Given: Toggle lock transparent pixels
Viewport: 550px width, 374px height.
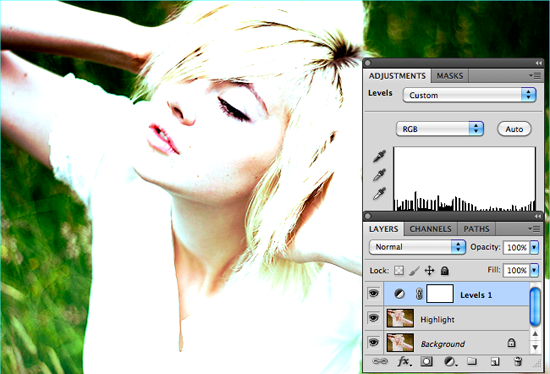Looking at the screenshot, I should pos(399,271).
